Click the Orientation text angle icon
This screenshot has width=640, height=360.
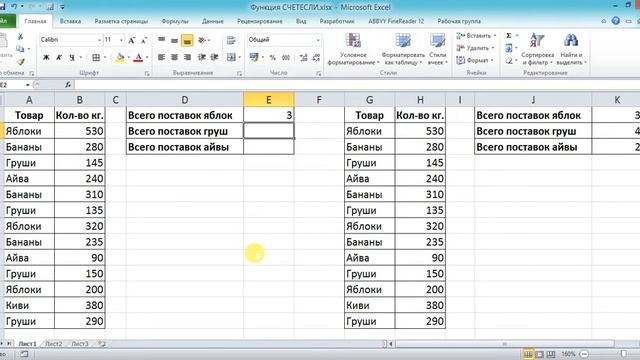point(202,40)
